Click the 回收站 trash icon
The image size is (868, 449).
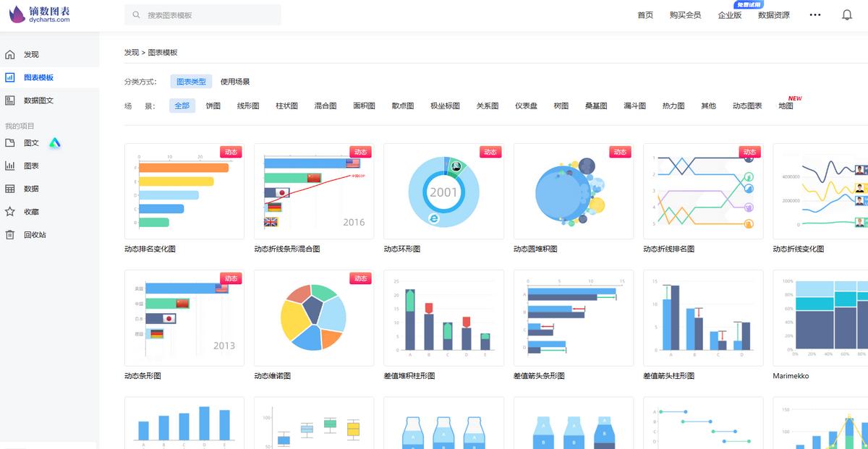pos(10,235)
